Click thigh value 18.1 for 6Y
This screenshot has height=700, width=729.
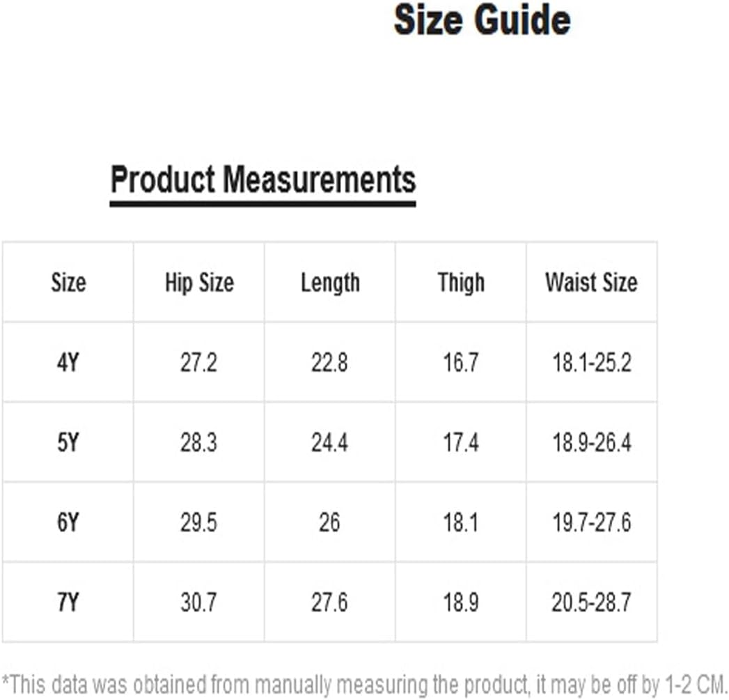click(x=461, y=522)
